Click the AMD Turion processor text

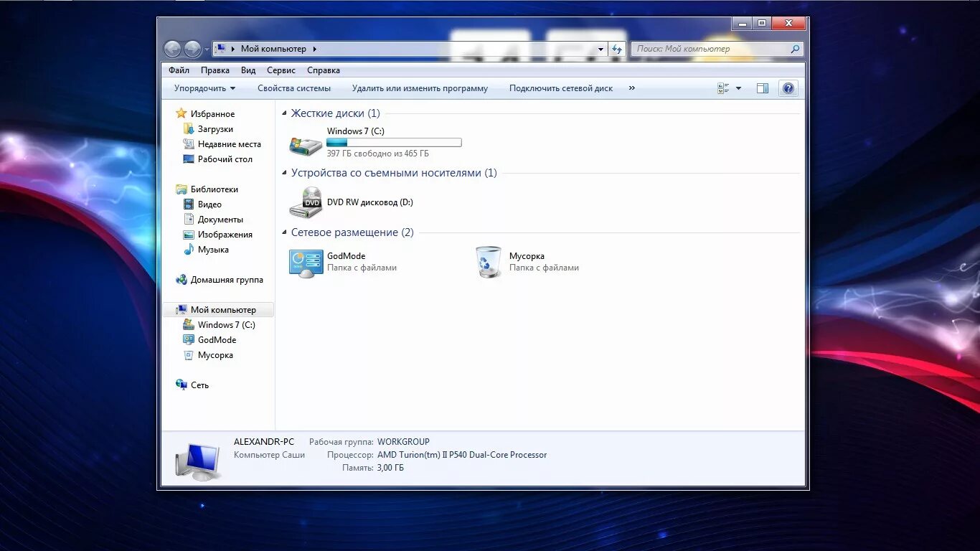tap(462, 455)
